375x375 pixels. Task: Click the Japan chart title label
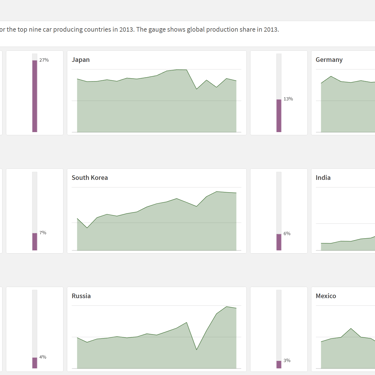pyautogui.click(x=81, y=60)
